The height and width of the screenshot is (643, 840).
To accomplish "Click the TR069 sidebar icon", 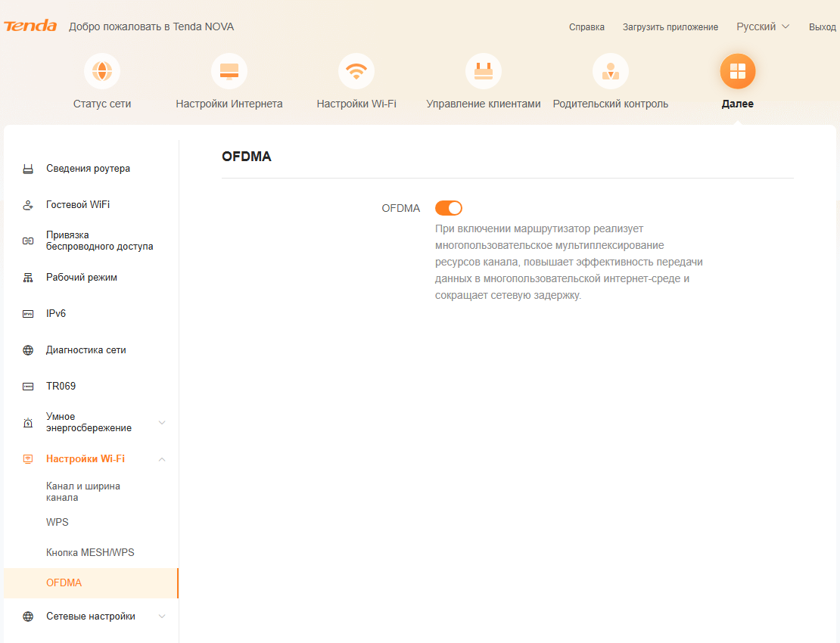I will point(28,387).
